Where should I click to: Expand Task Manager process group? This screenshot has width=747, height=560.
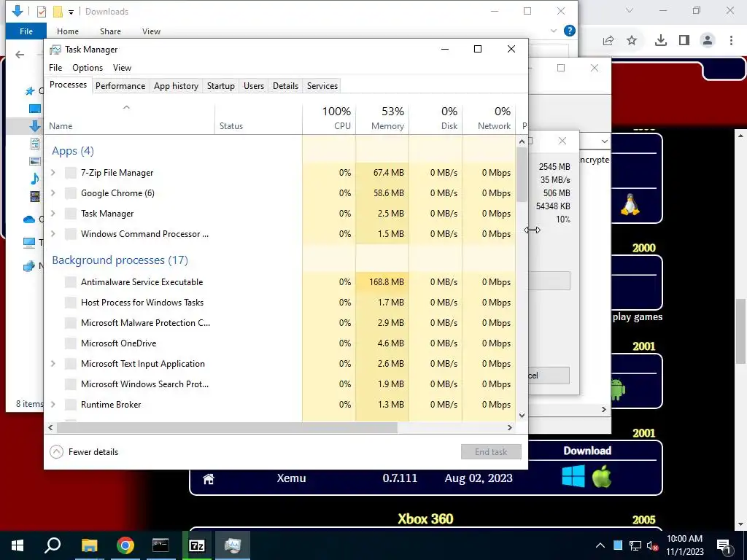(x=53, y=214)
